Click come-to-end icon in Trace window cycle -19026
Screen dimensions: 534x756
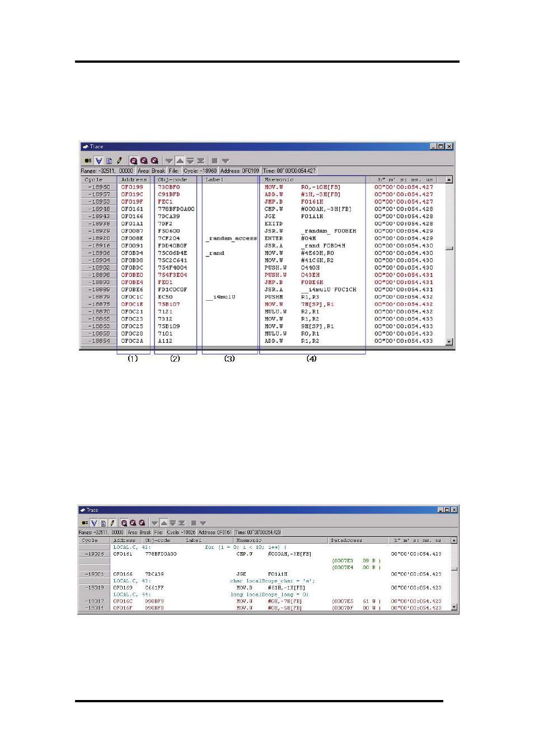pos(181,523)
